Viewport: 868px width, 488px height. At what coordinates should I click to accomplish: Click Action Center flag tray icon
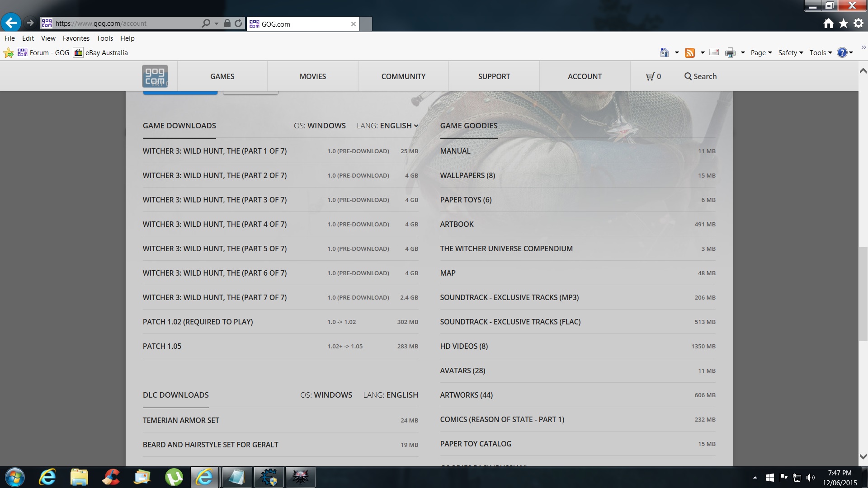click(x=783, y=478)
